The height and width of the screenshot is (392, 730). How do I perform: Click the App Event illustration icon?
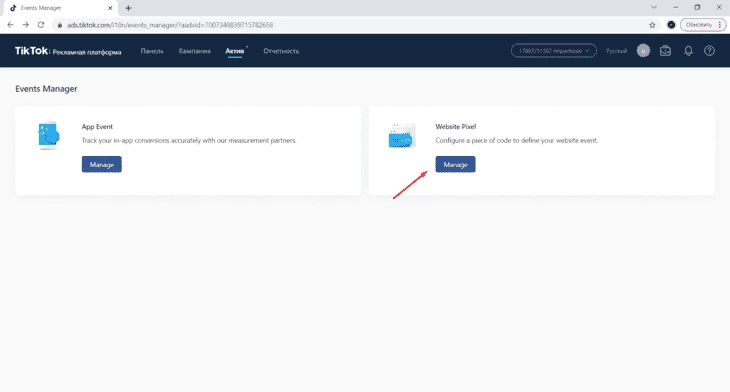coord(48,135)
